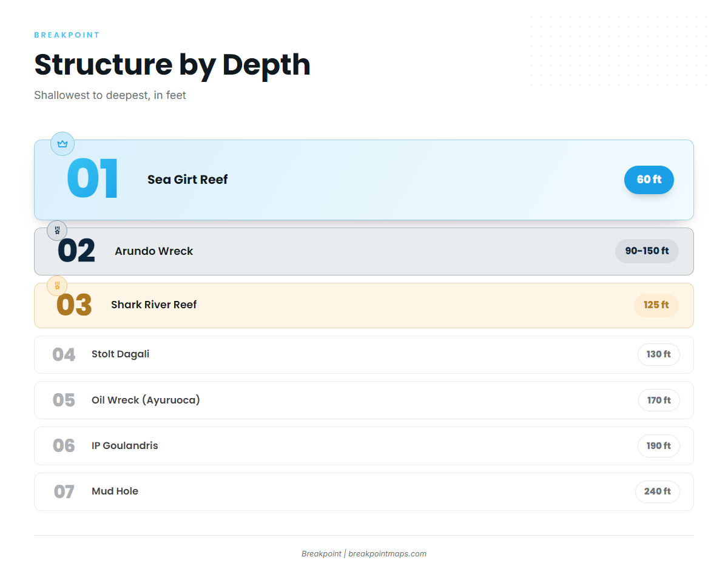The image size is (728, 574).
Task: Click the 125 ft depth pill
Action: point(656,305)
